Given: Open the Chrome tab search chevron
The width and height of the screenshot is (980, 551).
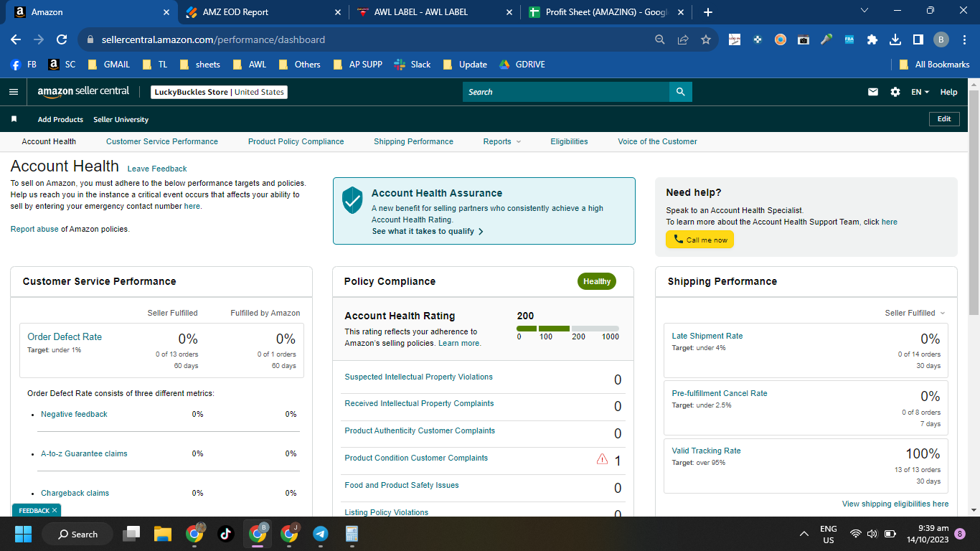Looking at the screenshot, I should click(864, 11).
